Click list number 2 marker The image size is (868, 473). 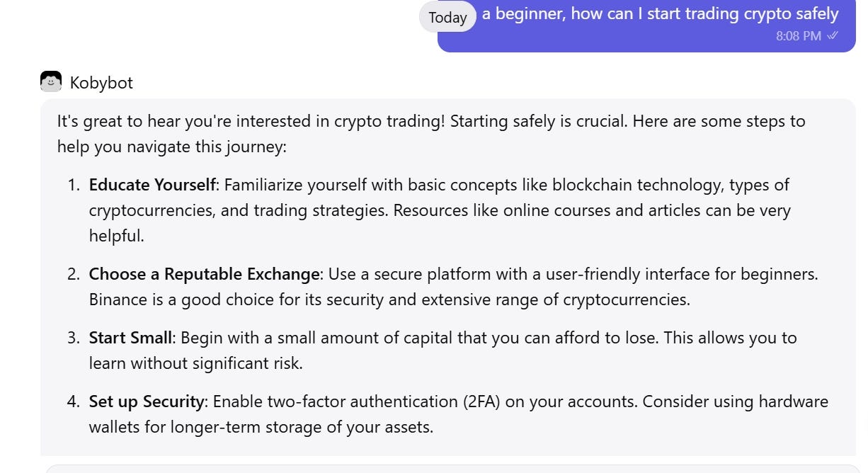pyautogui.click(x=74, y=273)
